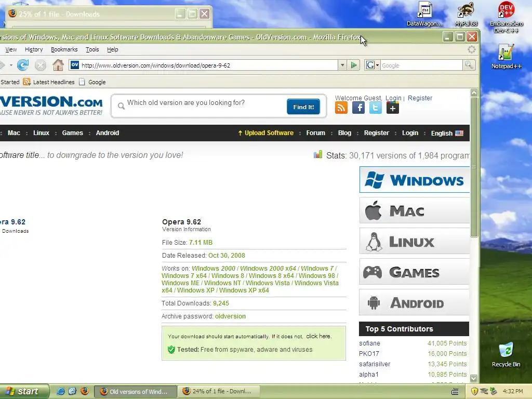Click Upload Software in nav bar
Viewport: 532px width, 399px height.
point(265,133)
